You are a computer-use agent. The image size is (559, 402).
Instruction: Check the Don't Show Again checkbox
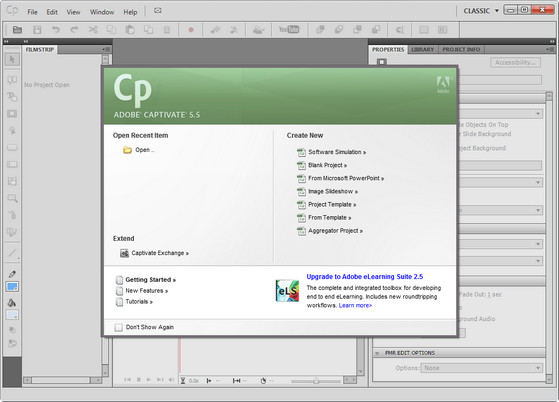click(x=118, y=327)
